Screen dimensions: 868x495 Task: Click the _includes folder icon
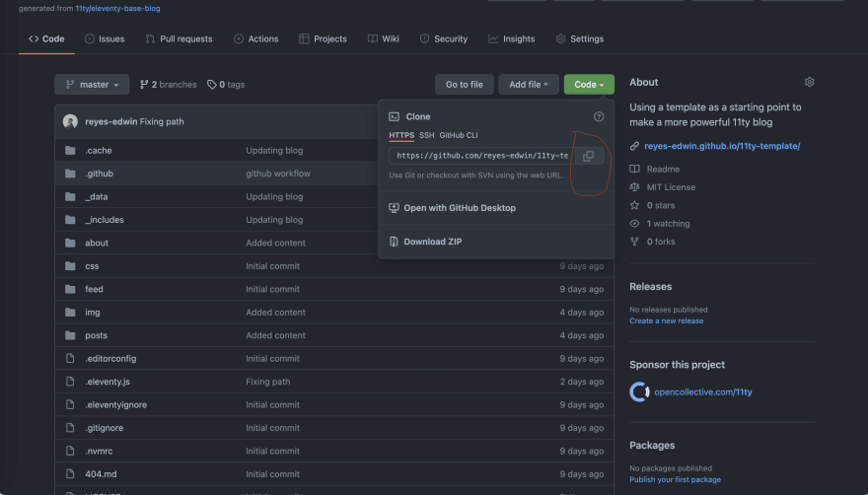coord(70,220)
